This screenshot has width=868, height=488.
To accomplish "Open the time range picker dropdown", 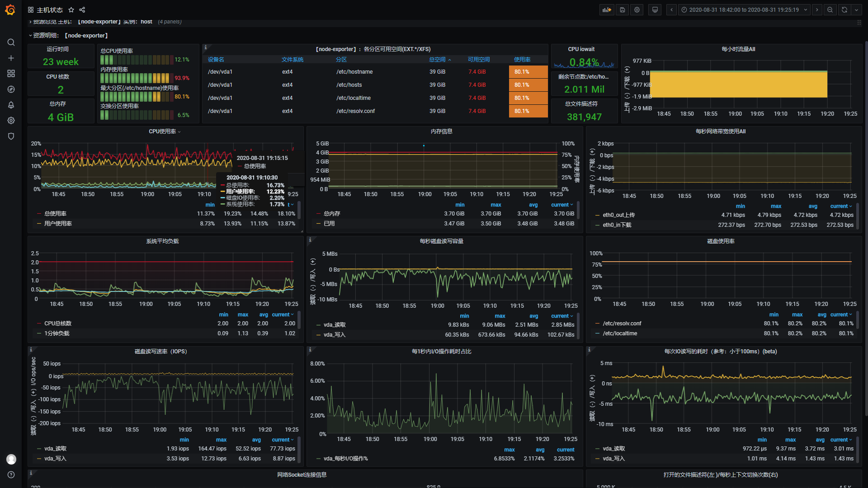I will pyautogui.click(x=744, y=10).
